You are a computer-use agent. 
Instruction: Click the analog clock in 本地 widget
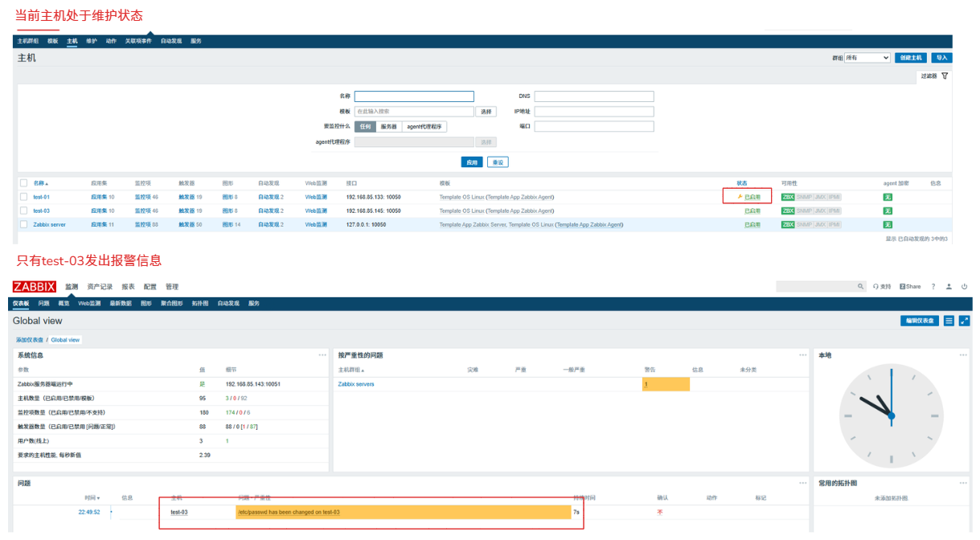(891, 415)
